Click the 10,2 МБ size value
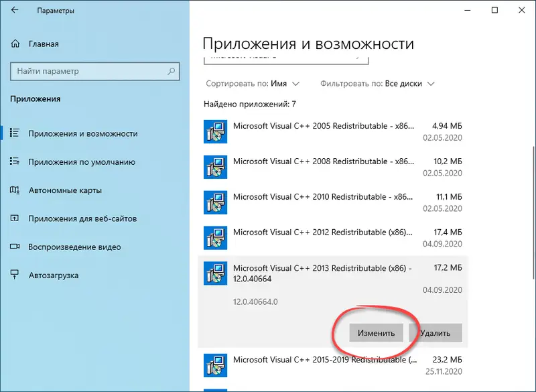The height and width of the screenshot is (392, 536). (448, 161)
